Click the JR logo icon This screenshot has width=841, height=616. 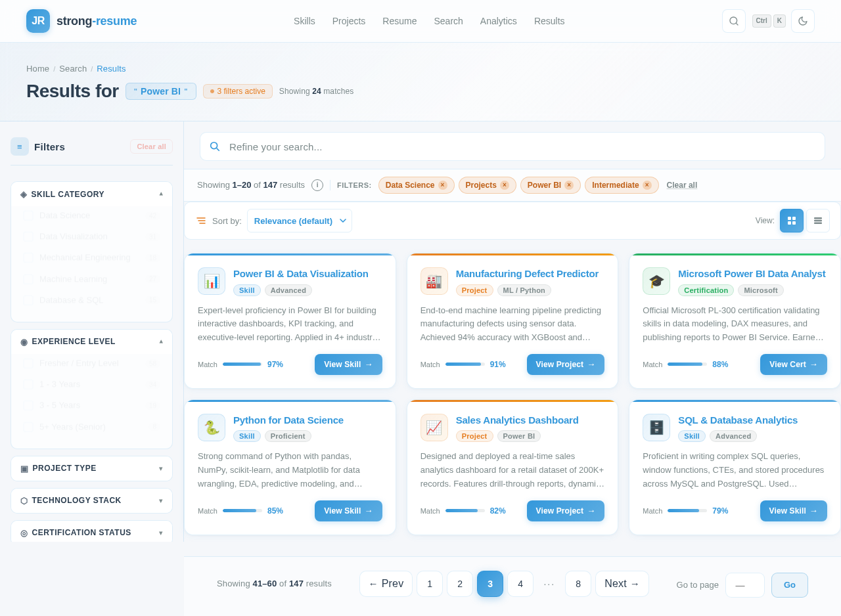point(38,21)
